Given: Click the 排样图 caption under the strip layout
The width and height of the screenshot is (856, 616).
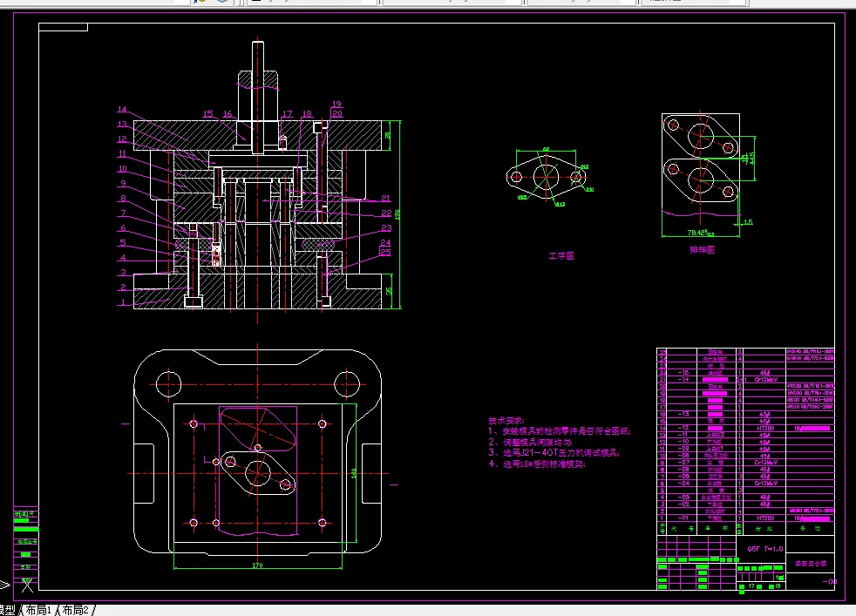Looking at the screenshot, I should pyautogui.click(x=702, y=250).
